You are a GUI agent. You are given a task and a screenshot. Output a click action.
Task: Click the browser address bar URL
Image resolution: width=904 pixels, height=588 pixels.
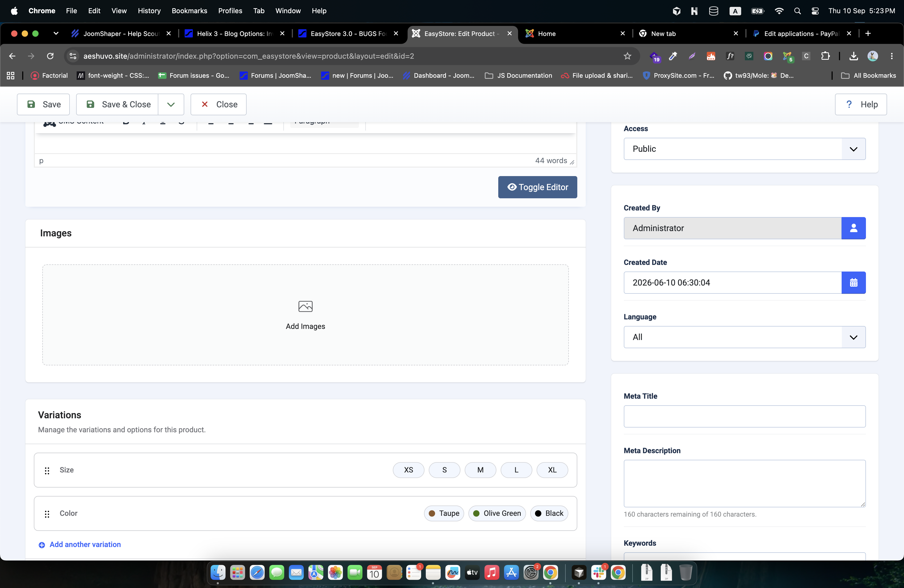tap(249, 56)
